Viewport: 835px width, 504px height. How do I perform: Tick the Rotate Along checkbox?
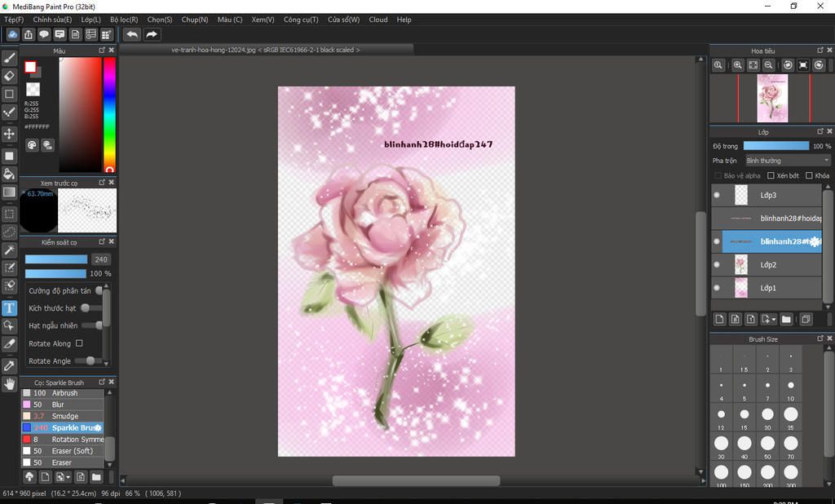(x=79, y=343)
